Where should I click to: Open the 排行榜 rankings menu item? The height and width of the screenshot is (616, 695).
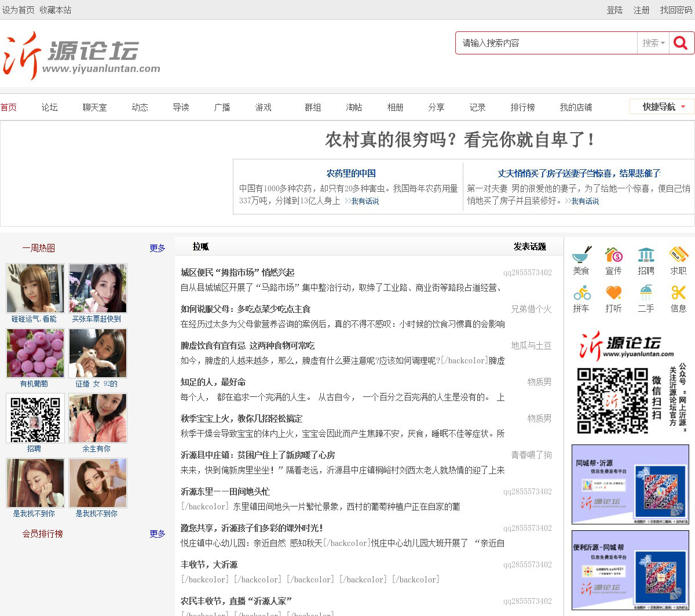pyautogui.click(x=522, y=107)
